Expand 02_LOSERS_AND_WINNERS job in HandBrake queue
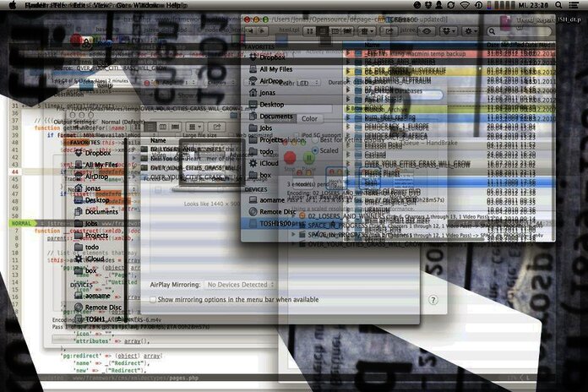Viewport: 588px width, 392px height. (x=294, y=216)
